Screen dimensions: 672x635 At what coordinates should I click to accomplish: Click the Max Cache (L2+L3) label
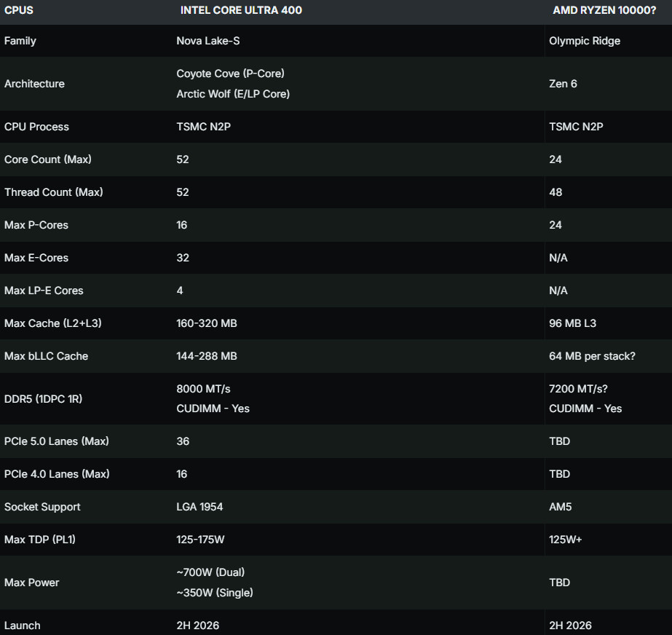tap(52, 323)
